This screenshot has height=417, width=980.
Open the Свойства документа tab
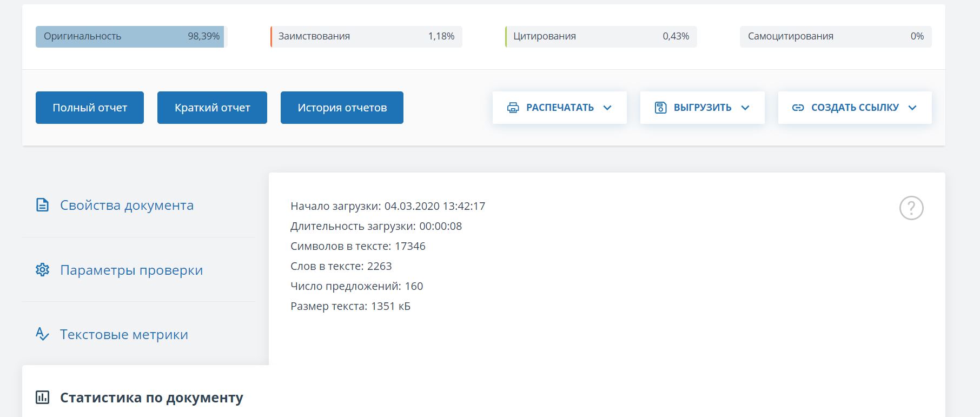coord(138,205)
